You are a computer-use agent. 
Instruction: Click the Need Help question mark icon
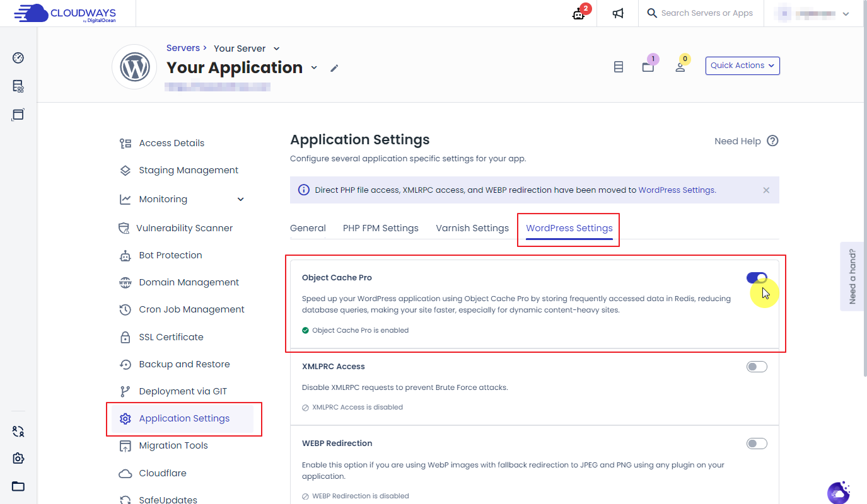click(x=772, y=141)
